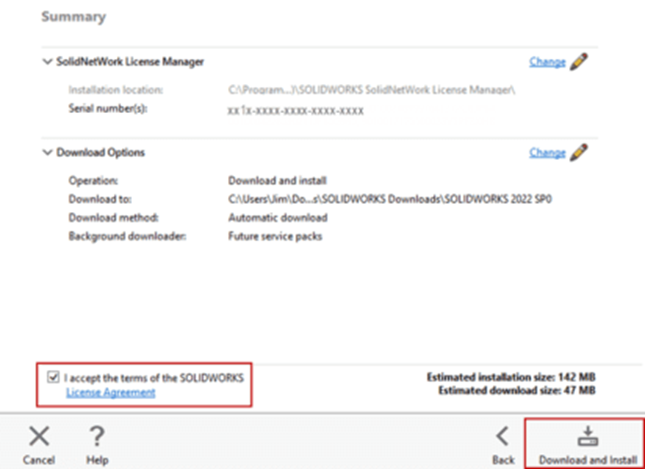Toggle the accept license terms checkbox
The image size is (645, 469).
click(x=53, y=378)
